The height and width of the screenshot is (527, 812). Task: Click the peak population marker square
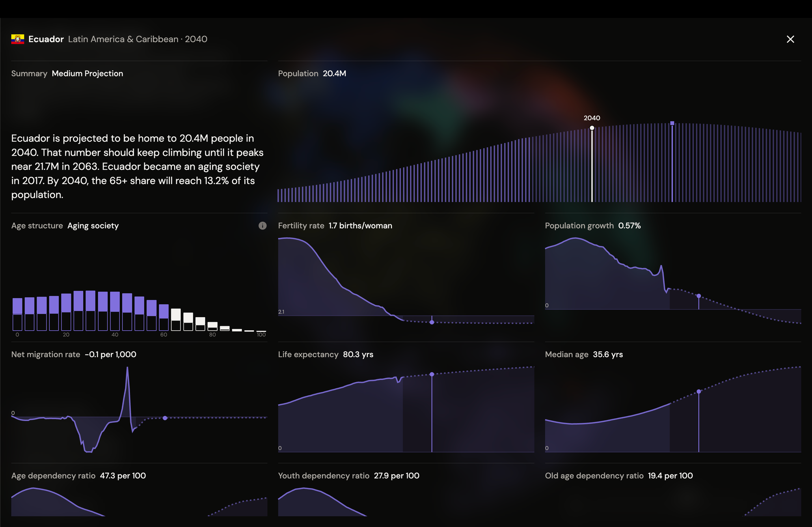coord(672,123)
